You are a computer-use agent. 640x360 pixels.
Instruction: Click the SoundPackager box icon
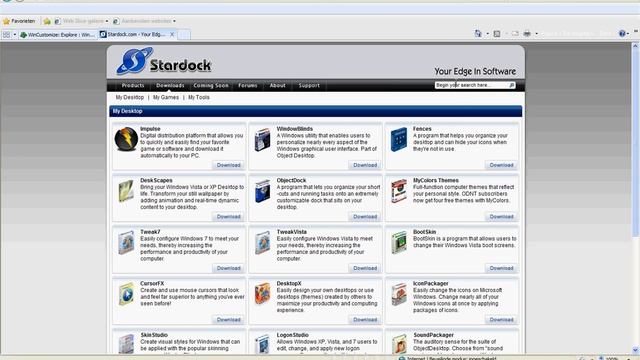pyautogui.click(x=399, y=344)
